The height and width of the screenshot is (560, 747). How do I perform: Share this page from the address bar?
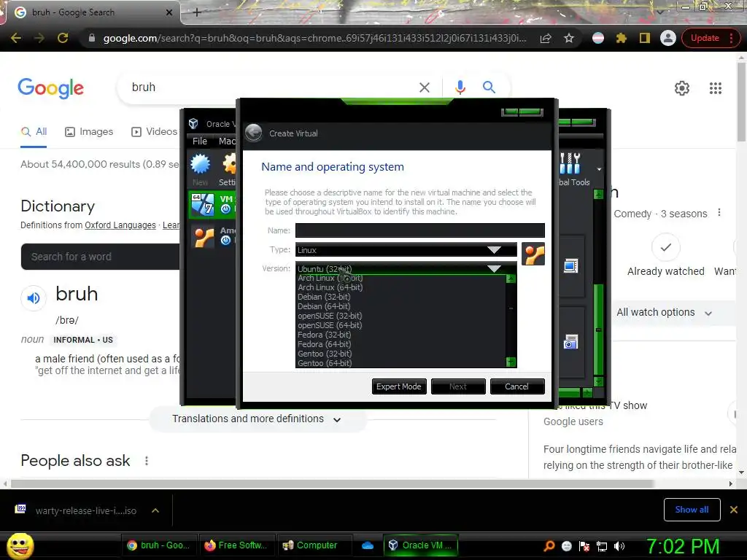(x=546, y=38)
